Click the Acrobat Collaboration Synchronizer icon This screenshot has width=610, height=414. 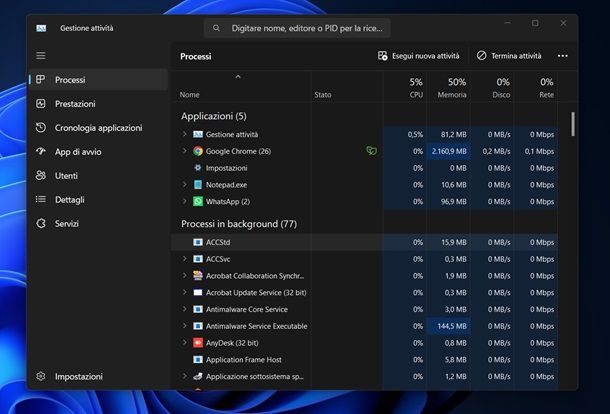[198, 275]
